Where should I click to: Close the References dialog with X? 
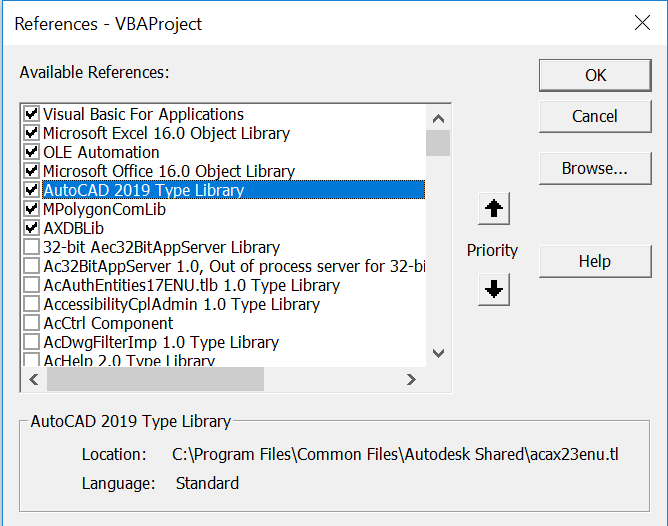[x=640, y=22]
